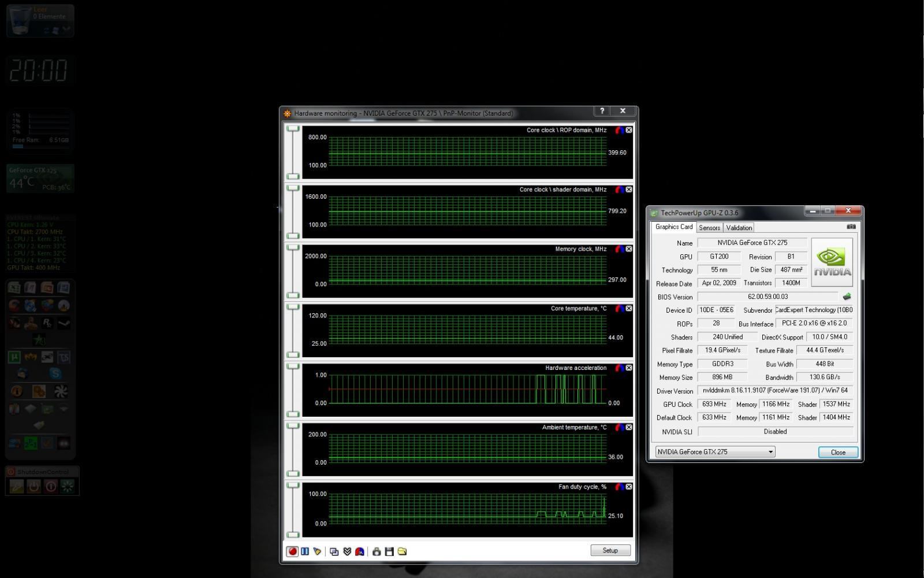Click the red-blue 'A' icon in monitoring toolbar

pyautogui.click(x=360, y=551)
